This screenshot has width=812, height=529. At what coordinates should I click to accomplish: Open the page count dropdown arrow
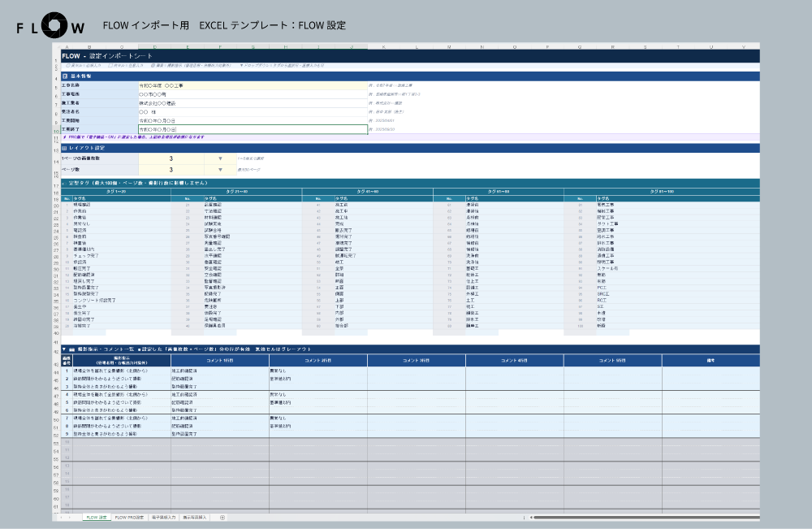coord(220,169)
